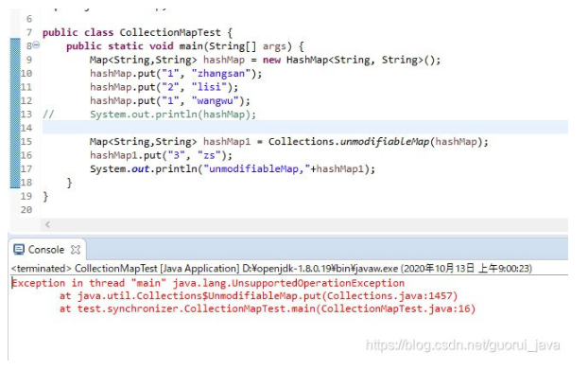Click line number 9 in the gutter

29,60
